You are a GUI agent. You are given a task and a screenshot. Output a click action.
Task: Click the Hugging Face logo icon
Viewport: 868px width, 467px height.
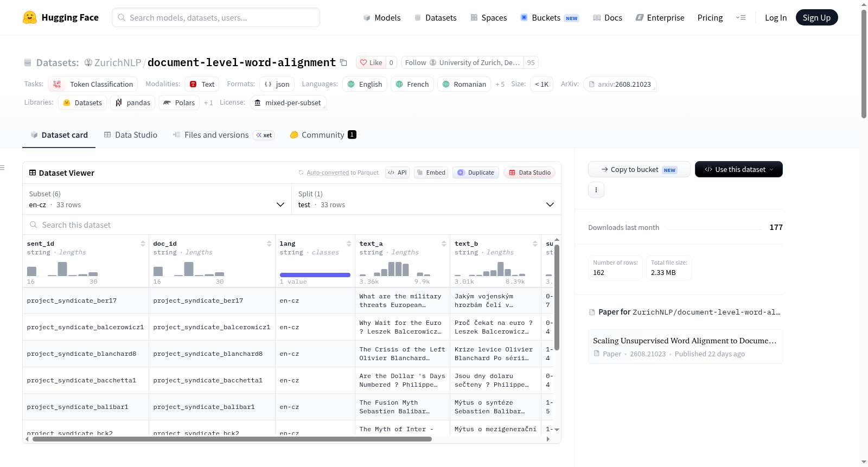(x=30, y=17)
